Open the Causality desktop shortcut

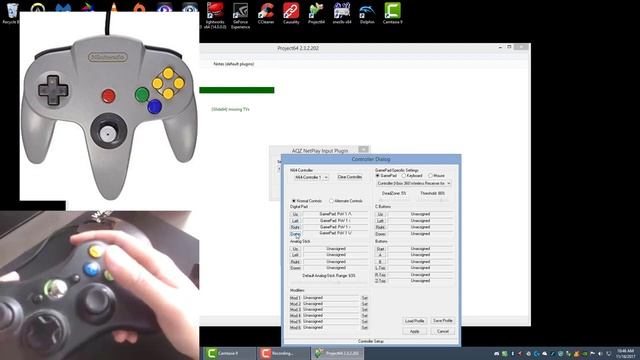[291, 13]
